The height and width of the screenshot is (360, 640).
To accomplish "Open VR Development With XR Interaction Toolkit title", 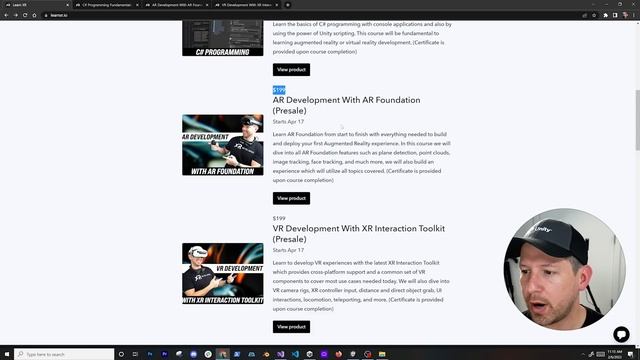I will 359,234.
